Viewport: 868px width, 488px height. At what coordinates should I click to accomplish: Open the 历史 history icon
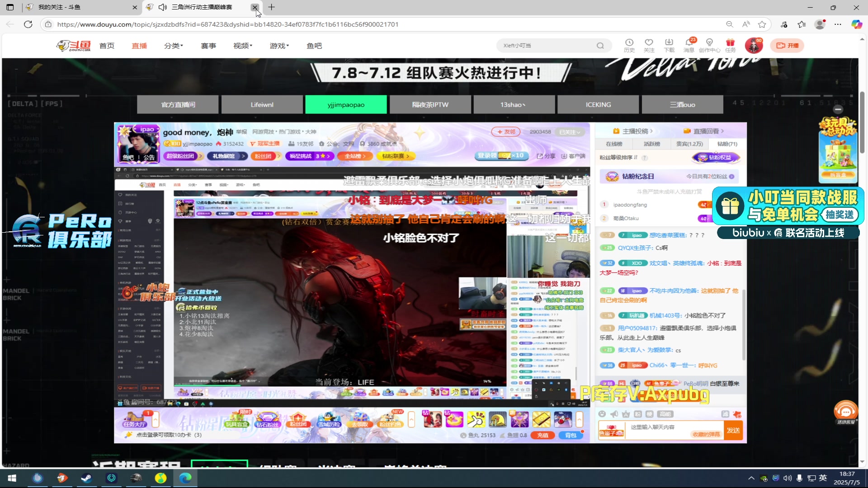point(629,45)
